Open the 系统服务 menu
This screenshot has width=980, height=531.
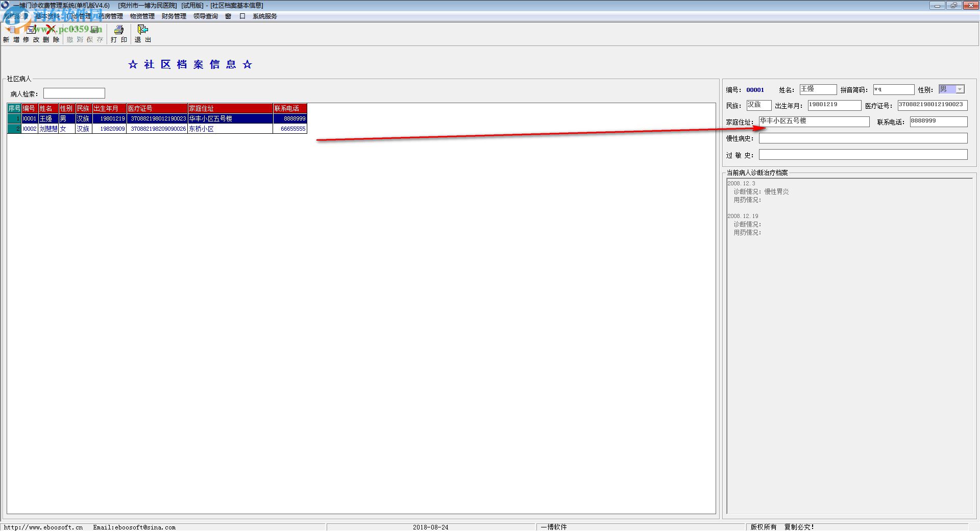click(x=264, y=16)
